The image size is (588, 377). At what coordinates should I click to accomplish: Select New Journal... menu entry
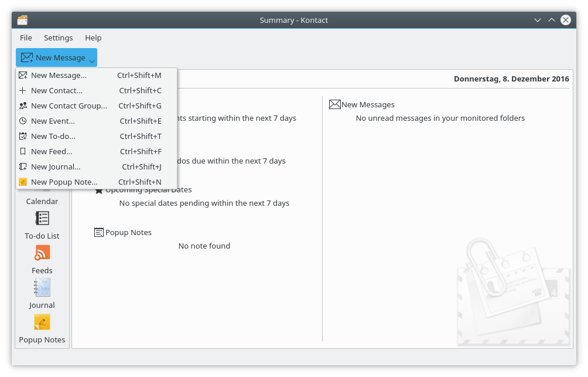tap(56, 167)
